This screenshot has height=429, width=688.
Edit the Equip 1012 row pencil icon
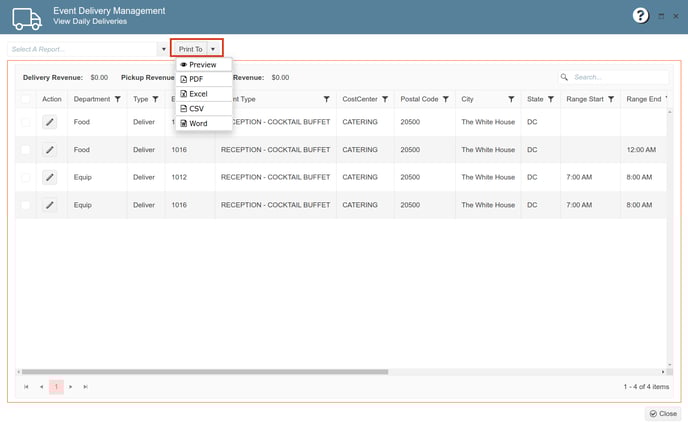tap(50, 177)
